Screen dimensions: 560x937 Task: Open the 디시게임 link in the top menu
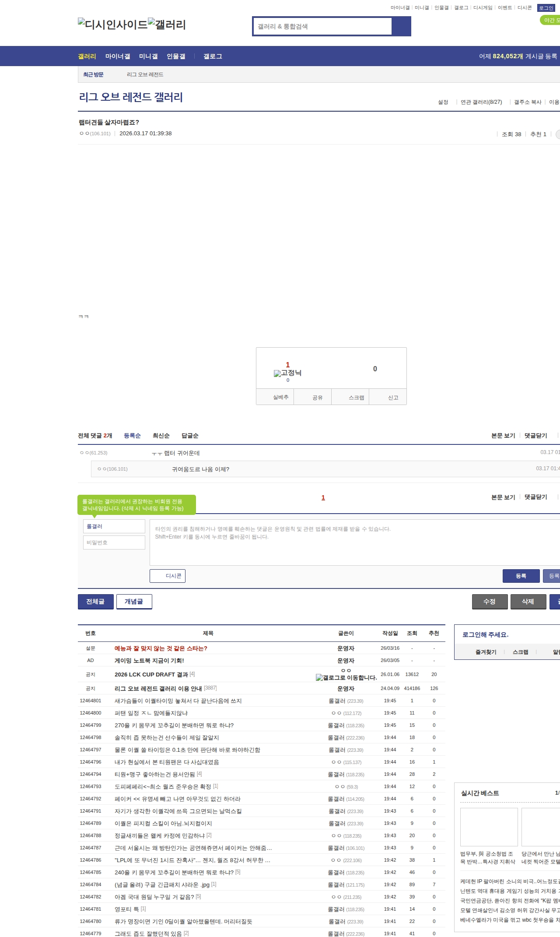point(483,8)
